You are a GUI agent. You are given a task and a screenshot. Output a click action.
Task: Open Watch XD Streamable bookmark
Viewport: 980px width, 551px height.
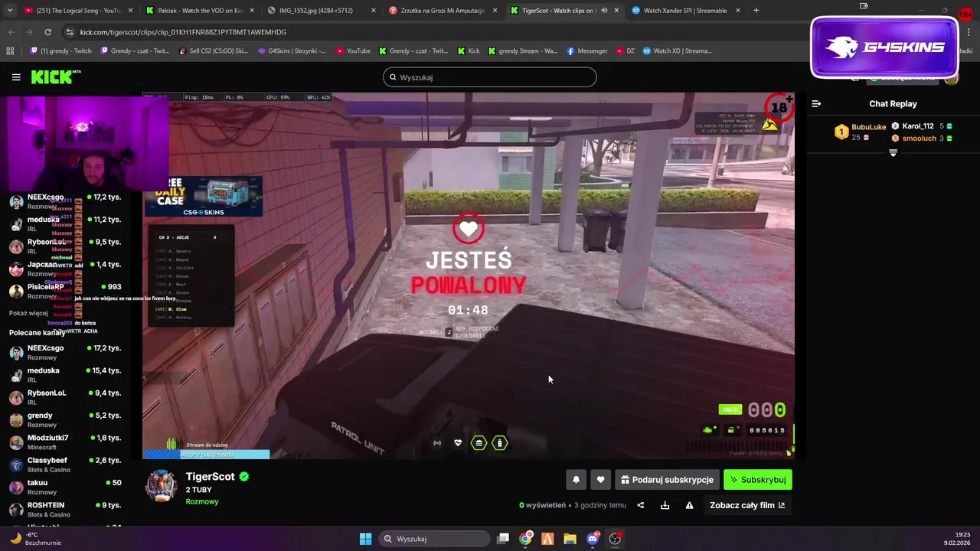click(x=677, y=51)
